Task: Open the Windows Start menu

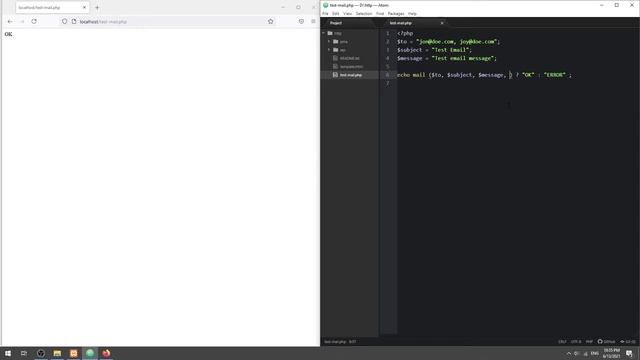Action: [x=8, y=353]
